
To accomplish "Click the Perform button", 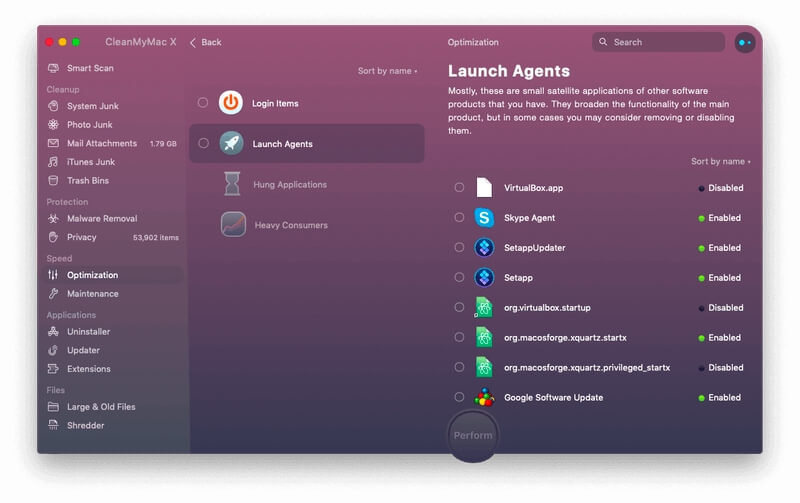I will (x=473, y=436).
